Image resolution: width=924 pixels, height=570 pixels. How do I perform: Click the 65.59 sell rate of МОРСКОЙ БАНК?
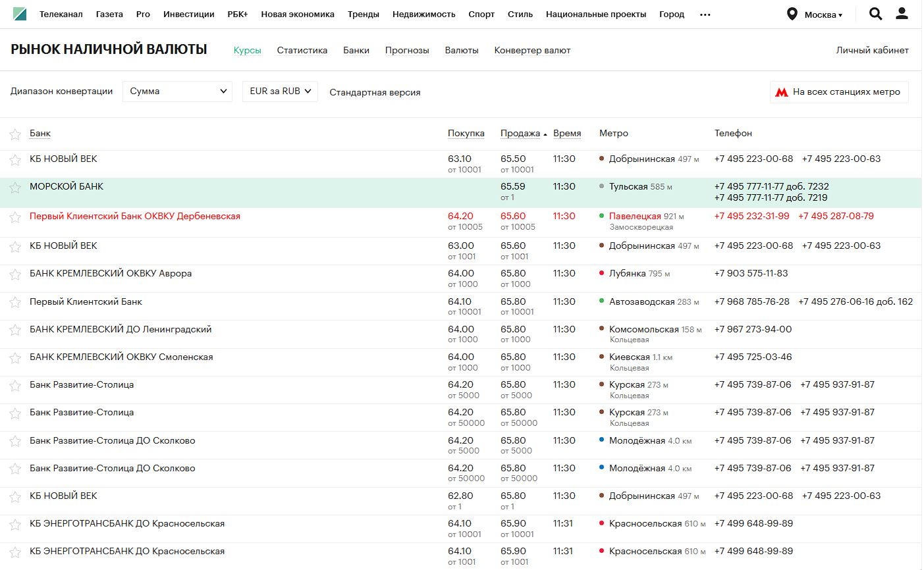pyautogui.click(x=513, y=187)
